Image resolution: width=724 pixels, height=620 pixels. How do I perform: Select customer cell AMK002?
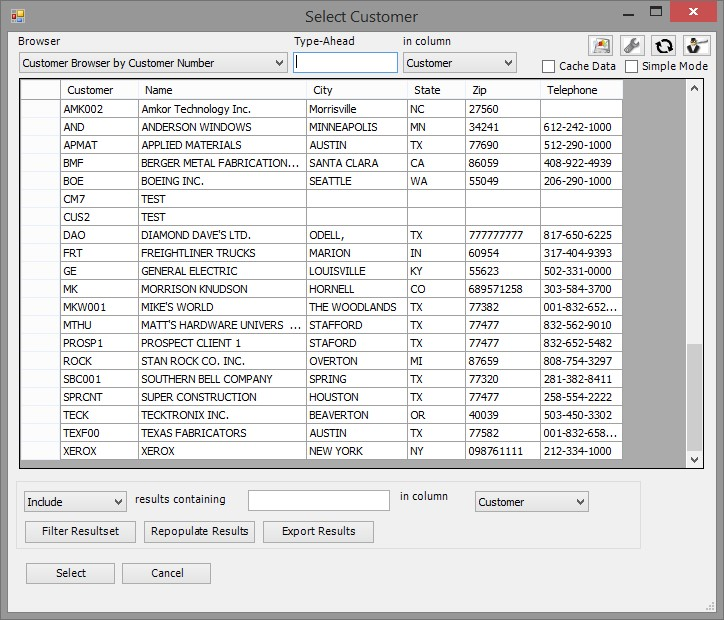pos(99,109)
